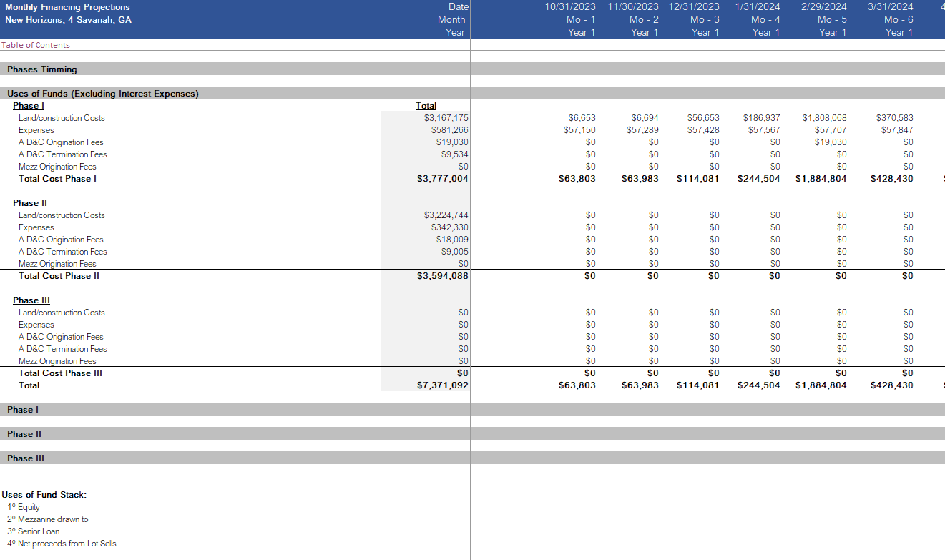Click the Mo - 6 month header cell
The image size is (945, 560).
pos(899,19)
